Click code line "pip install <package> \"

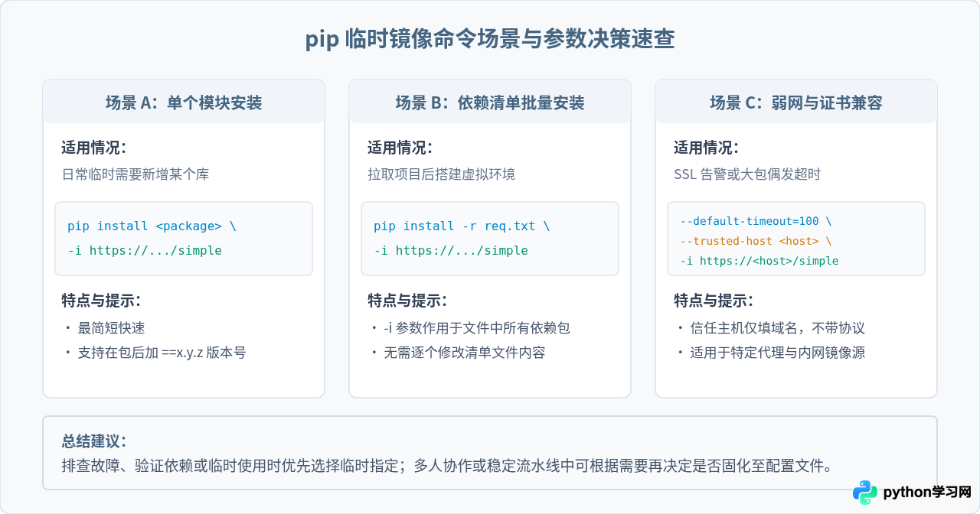pyautogui.click(x=152, y=226)
